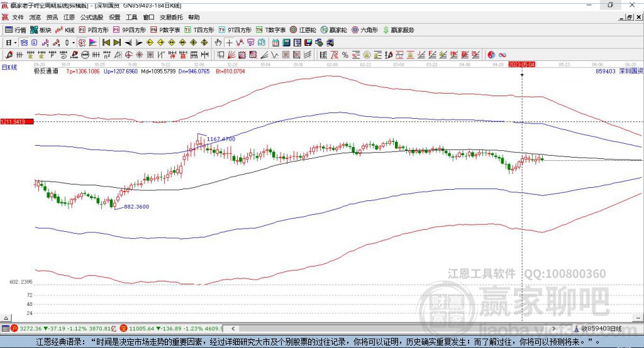Open the 行情 market quotes view
The image size is (644, 348).
point(15,30)
